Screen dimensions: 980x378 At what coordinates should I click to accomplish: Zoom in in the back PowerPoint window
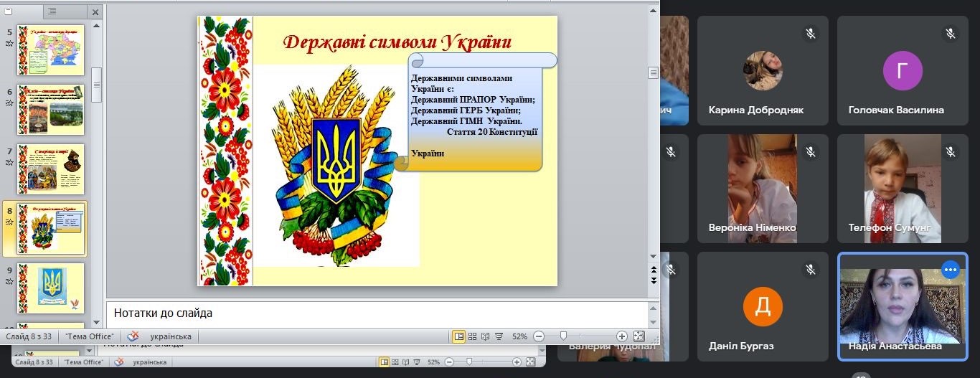pyautogui.click(x=517, y=362)
